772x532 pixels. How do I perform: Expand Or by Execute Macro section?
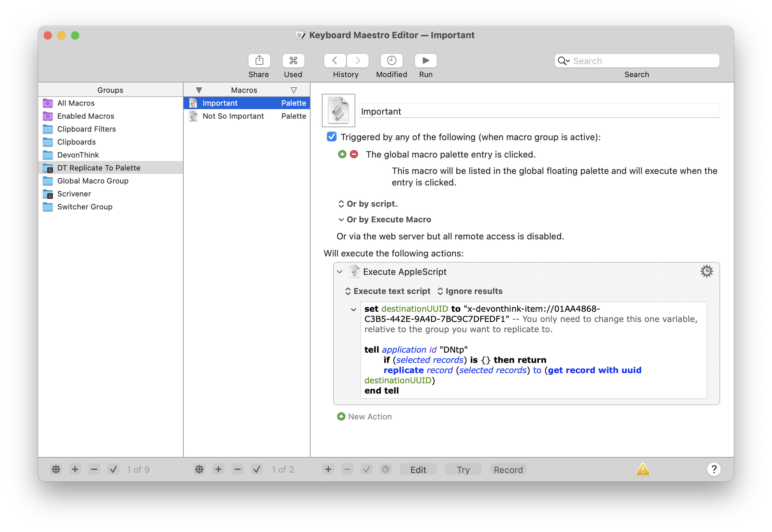pyautogui.click(x=385, y=220)
